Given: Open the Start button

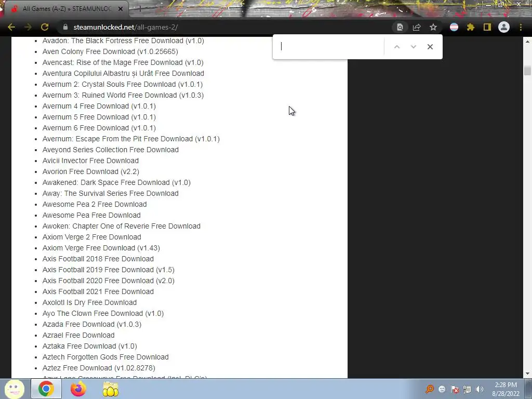Looking at the screenshot, I should pos(14,389).
